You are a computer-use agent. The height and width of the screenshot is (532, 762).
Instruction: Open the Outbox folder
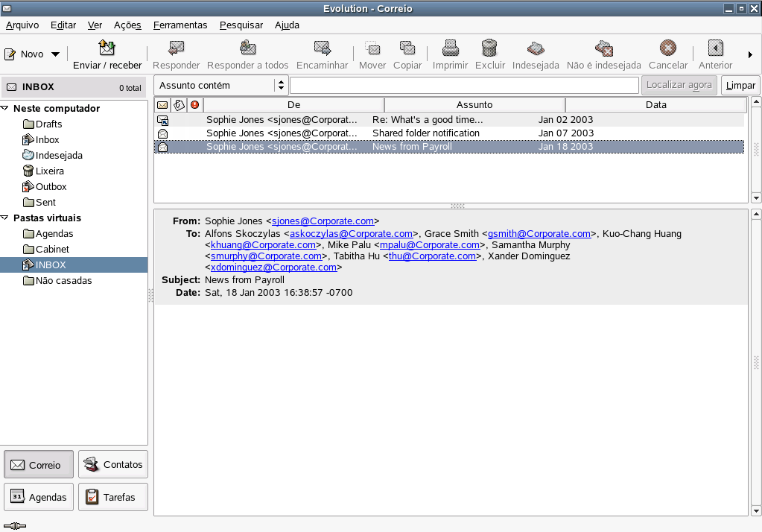(51, 187)
